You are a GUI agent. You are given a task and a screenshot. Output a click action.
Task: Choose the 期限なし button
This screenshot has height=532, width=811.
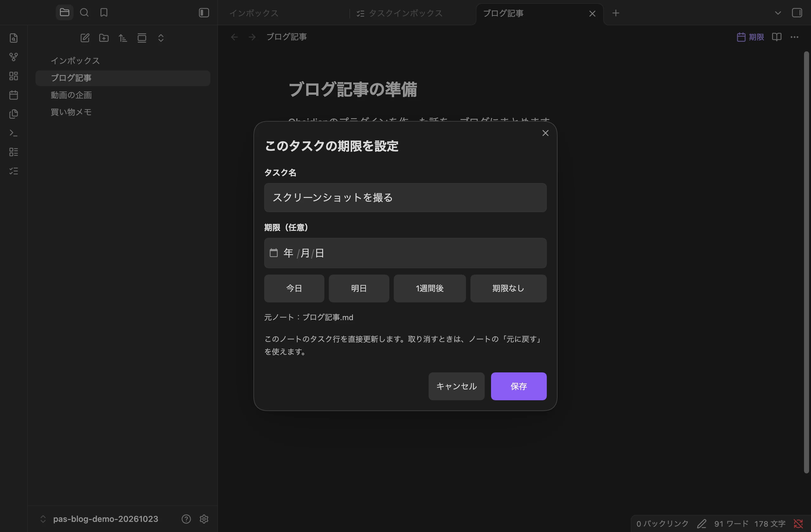pyautogui.click(x=508, y=288)
